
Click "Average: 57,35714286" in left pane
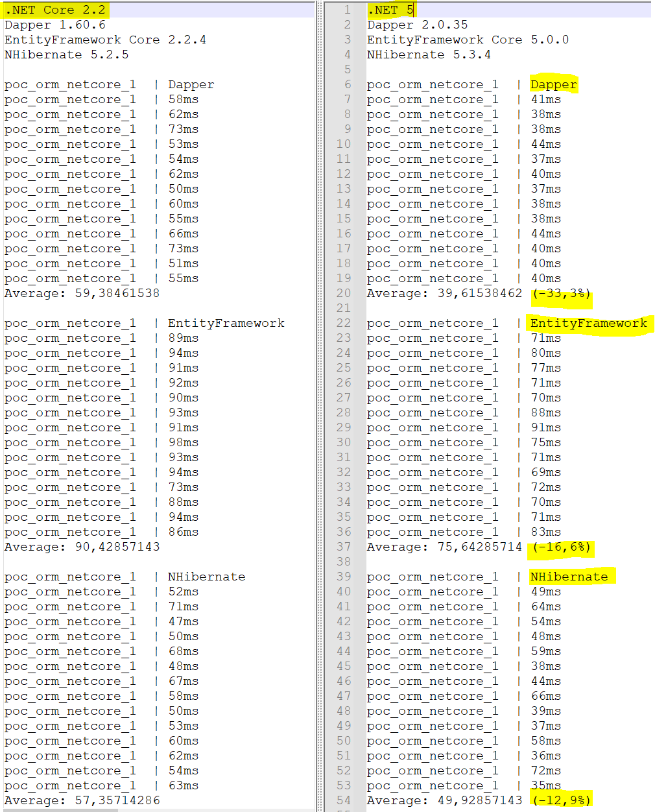(x=82, y=800)
